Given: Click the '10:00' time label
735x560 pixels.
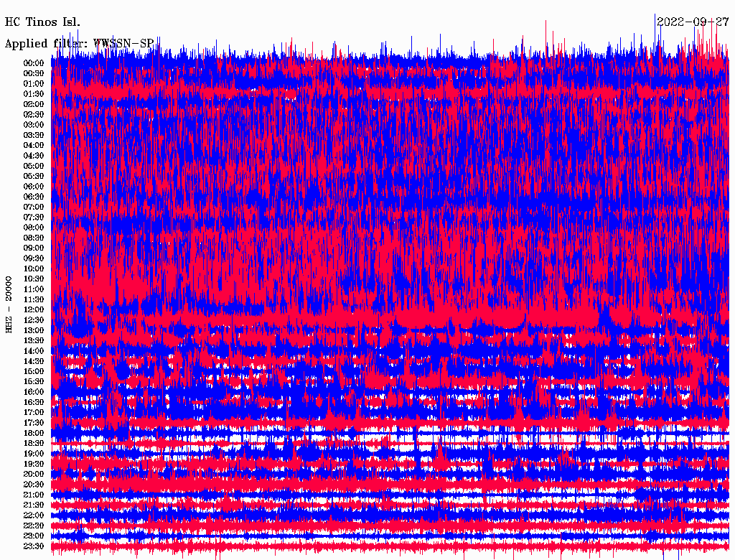Looking at the screenshot, I should tap(34, 269).
